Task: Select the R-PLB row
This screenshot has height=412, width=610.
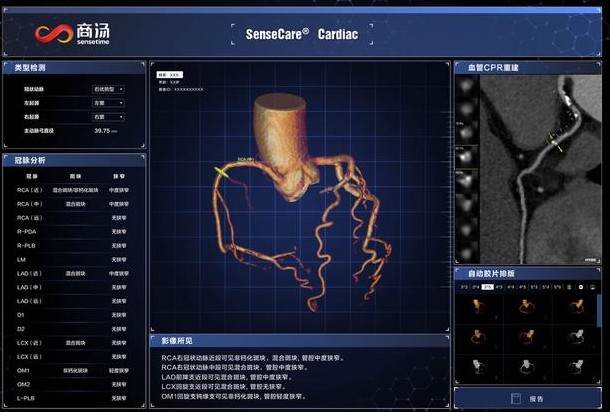Action: click(74, 246)
